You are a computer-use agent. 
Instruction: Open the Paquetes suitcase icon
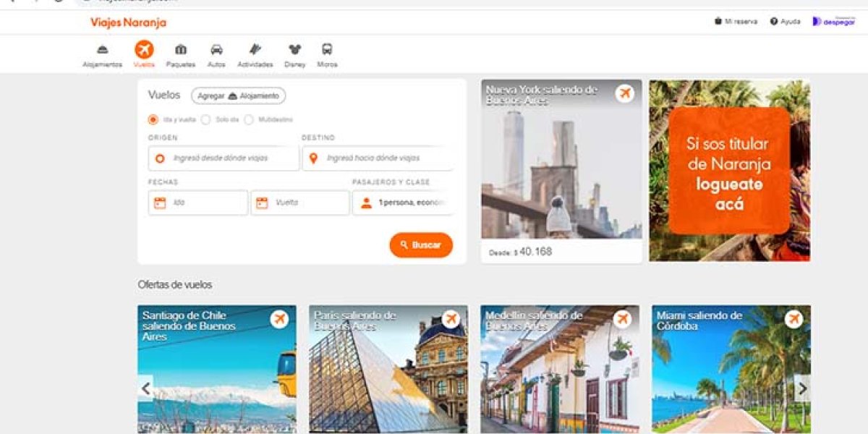pyautogui.click(x=181, y=50)
